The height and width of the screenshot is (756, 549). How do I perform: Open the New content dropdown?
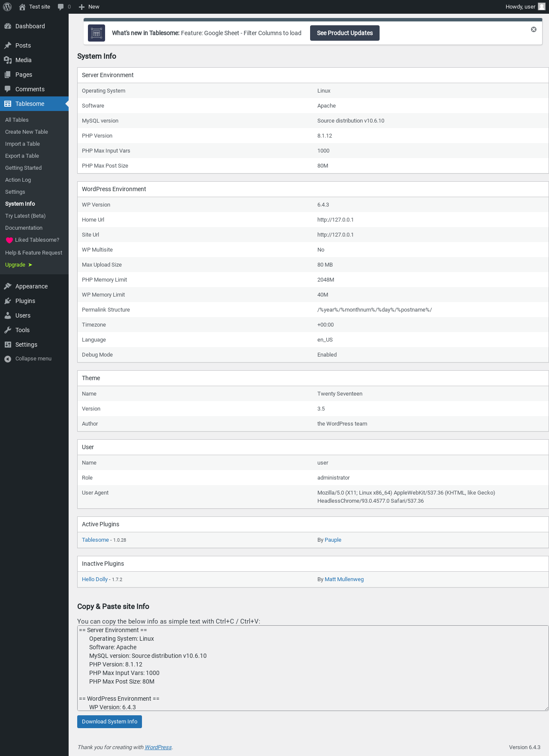pos(89,7)
